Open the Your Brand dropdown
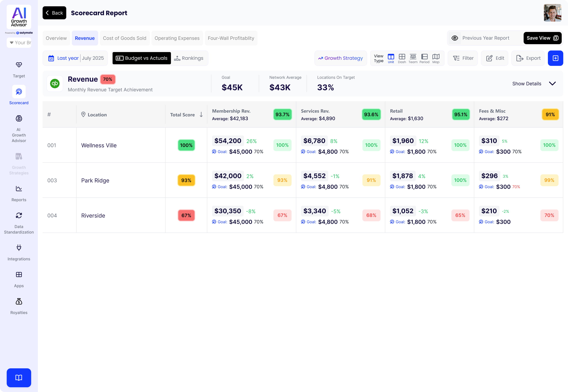The height and width of the screenshot is (392, 568). coord(19,42)
